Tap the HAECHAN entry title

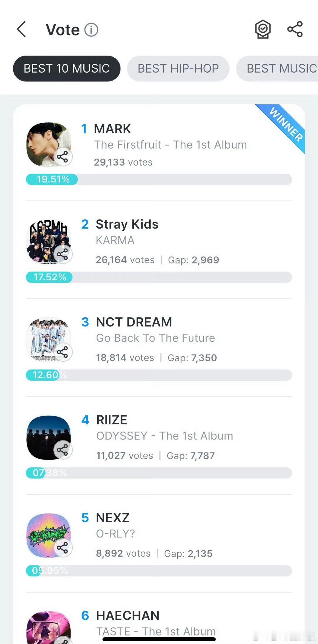128,615
